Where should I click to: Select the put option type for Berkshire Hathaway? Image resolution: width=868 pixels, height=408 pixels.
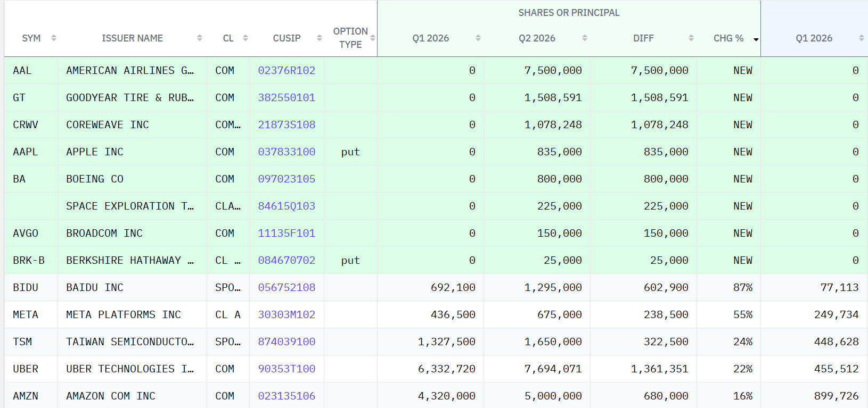(350, 260)
